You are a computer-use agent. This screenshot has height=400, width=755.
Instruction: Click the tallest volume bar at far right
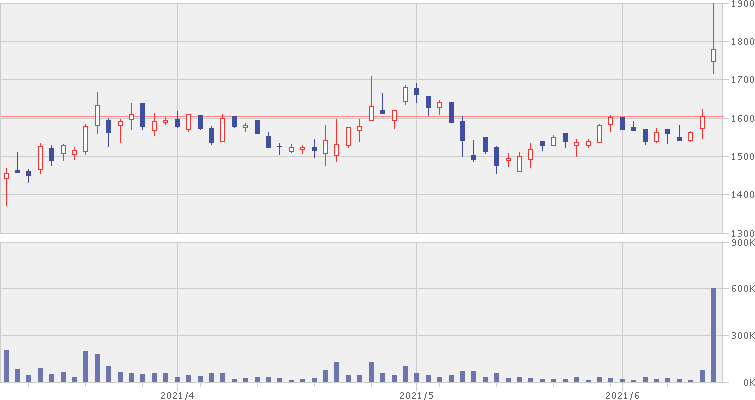pos(713,335)
